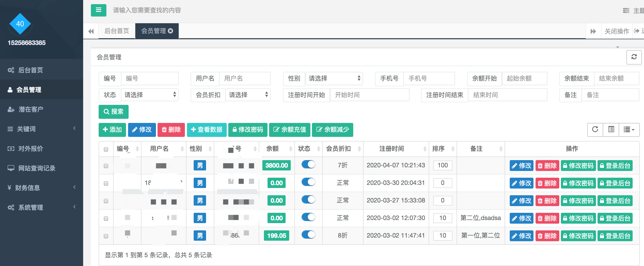Toggle status switch in the 2020-03-27 row
This screenshot has height=266, width=644.
coord(308,200)
